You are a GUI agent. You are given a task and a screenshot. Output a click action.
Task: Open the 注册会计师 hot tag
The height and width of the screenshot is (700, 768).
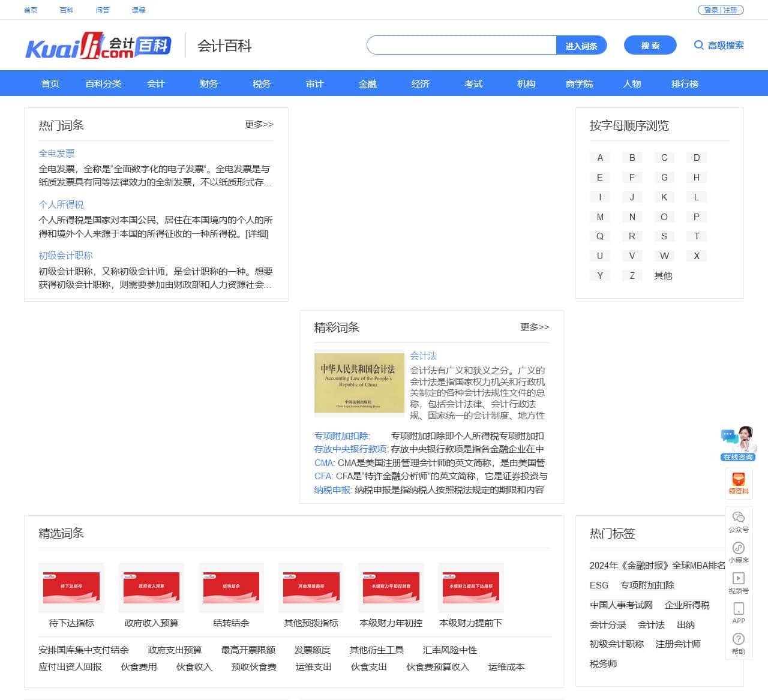(678, 644)
